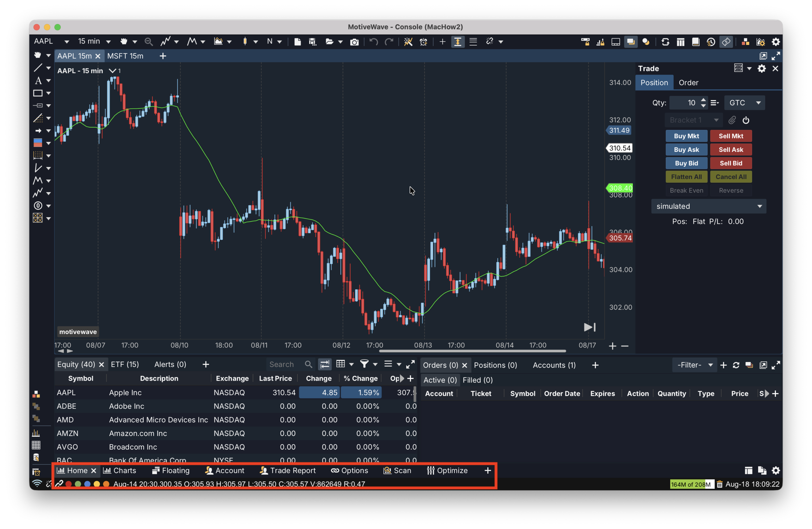Click the red color dot in status bar
812x529 pixels.
[69, 484]
